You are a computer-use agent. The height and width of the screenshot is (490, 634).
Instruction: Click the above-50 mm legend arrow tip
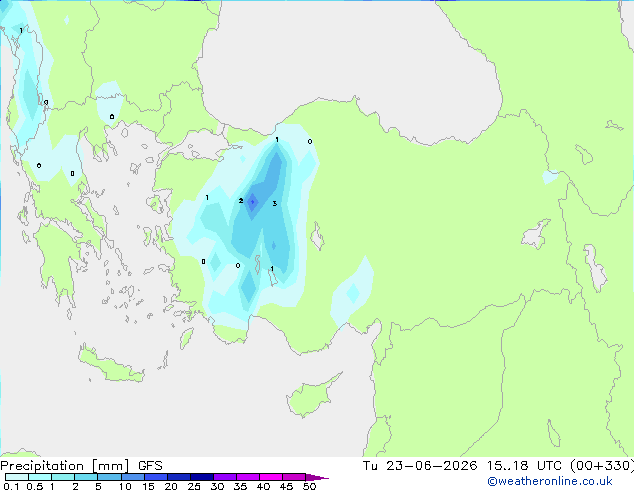click(x=317, y=477)
